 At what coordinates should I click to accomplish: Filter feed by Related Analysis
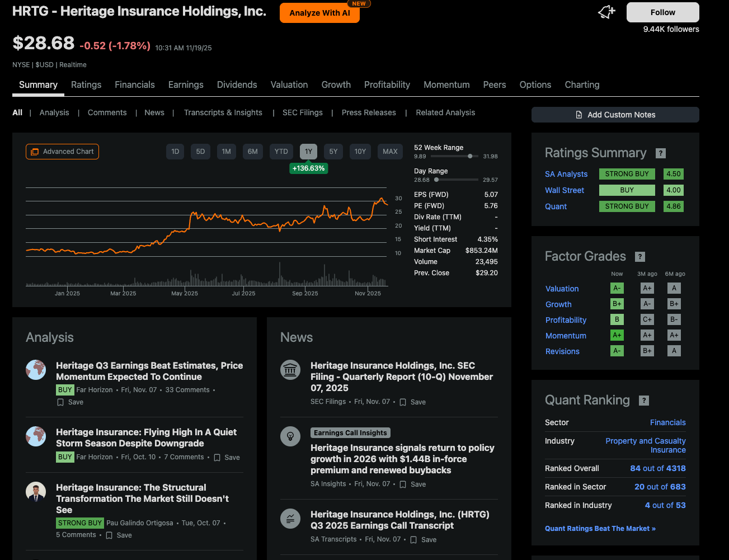tap(445, 112)
